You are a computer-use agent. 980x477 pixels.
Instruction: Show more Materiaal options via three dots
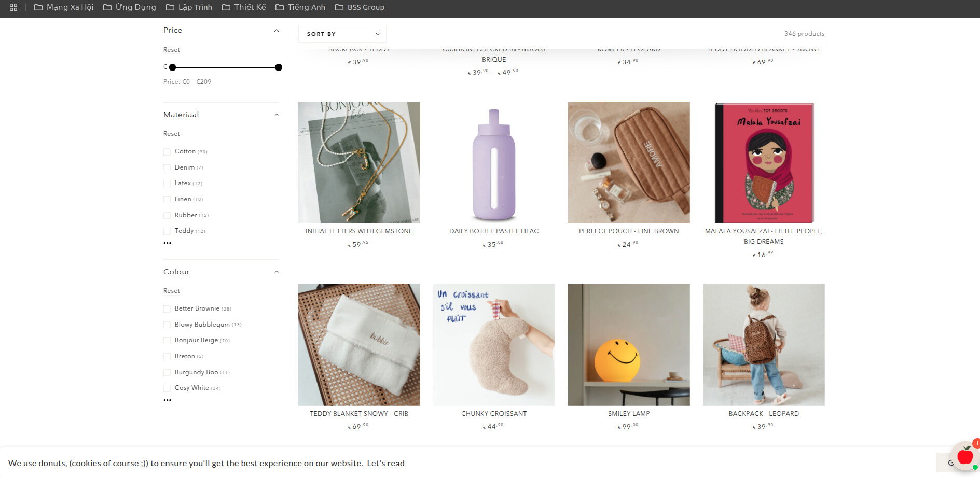point(167,243)
